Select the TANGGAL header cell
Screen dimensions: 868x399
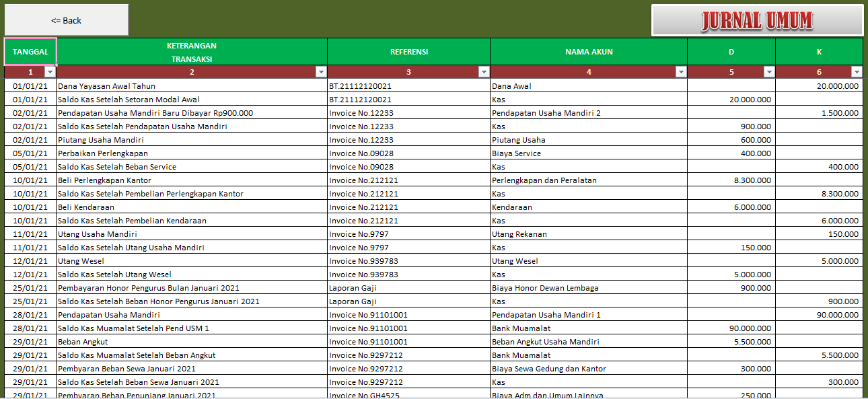[30, 52]
